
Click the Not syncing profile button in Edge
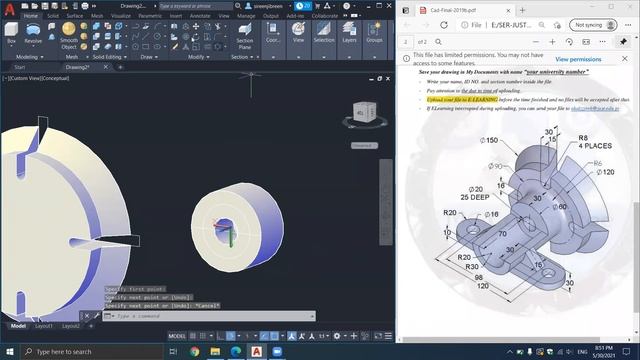coord(593,25)
